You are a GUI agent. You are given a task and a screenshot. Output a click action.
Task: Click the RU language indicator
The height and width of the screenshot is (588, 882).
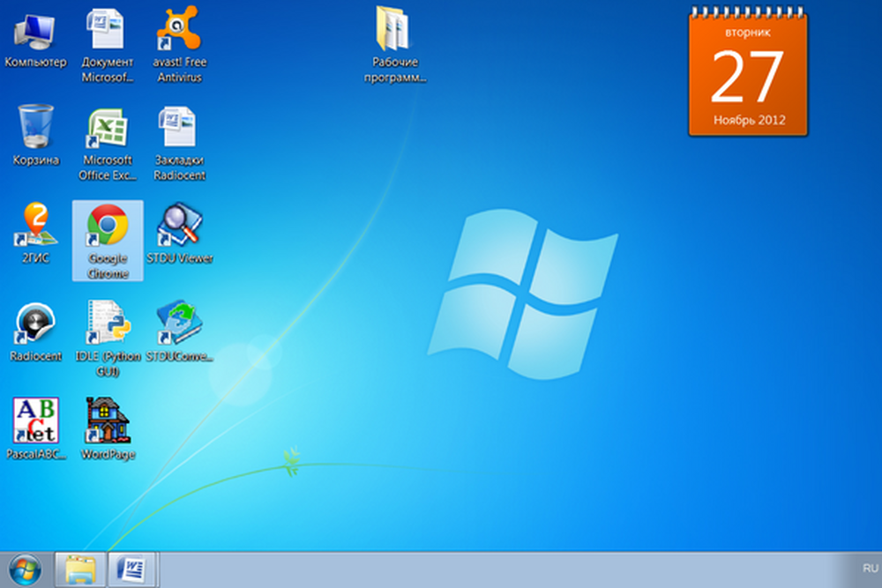coord(871,569)
